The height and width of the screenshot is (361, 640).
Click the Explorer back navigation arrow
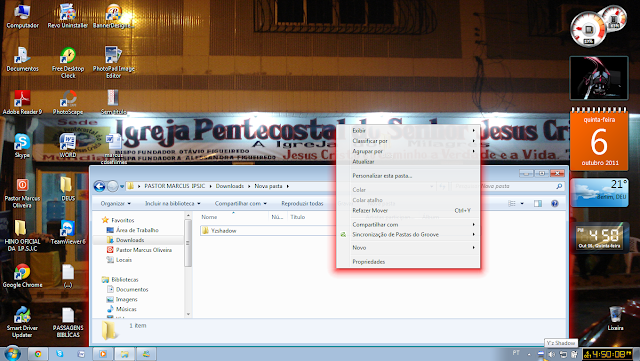coord(99,186)
